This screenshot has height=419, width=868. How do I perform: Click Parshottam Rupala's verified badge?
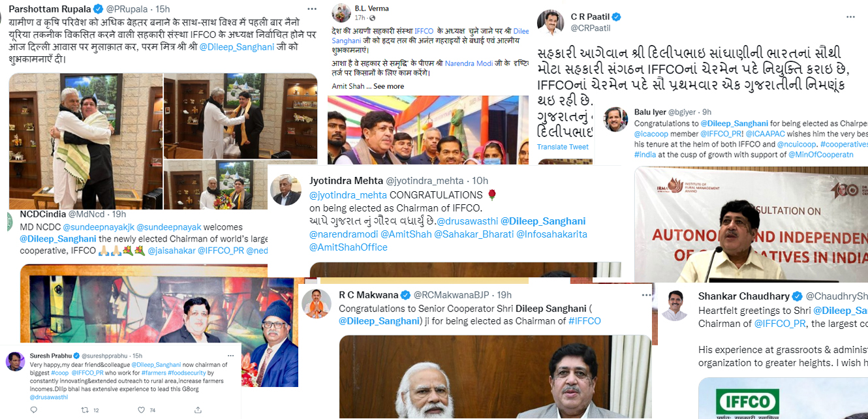pyautogui.click(x=97, y=9)
